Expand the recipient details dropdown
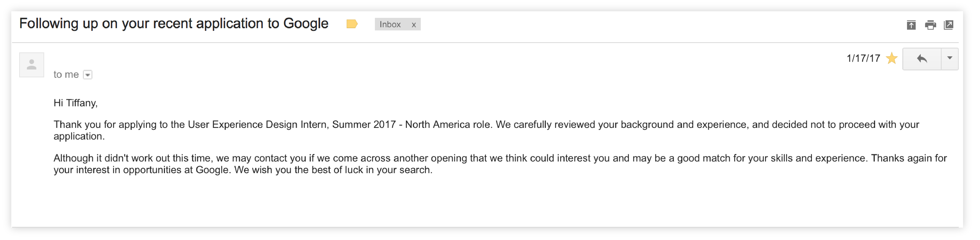 87,74
